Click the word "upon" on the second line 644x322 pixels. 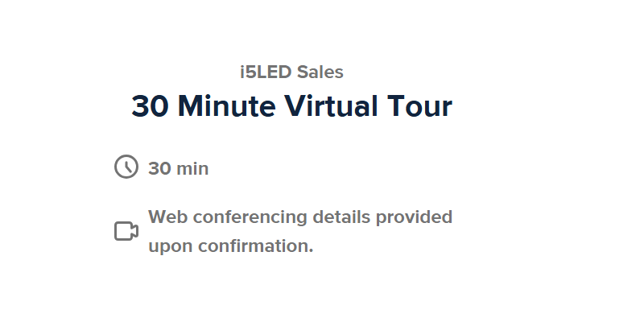(x=171, y=247)
